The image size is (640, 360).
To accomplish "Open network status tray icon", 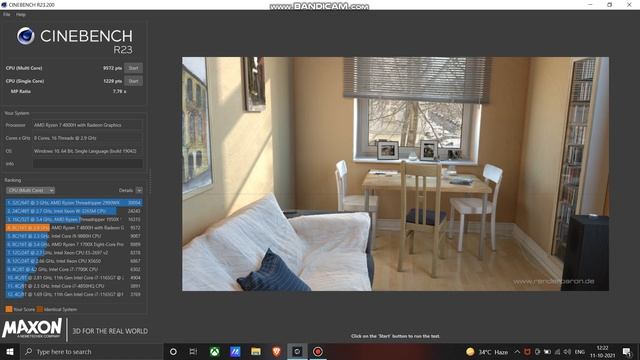I will 557,352.
